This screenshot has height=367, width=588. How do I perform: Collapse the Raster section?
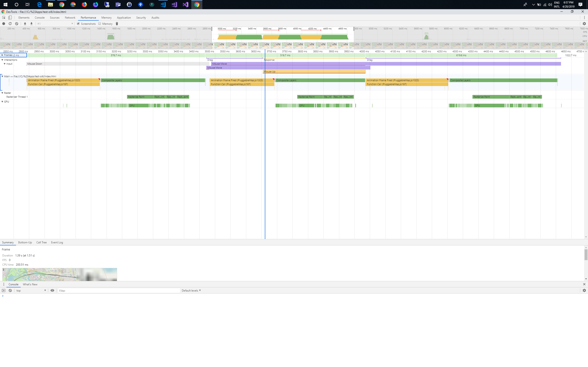point(3,93)
